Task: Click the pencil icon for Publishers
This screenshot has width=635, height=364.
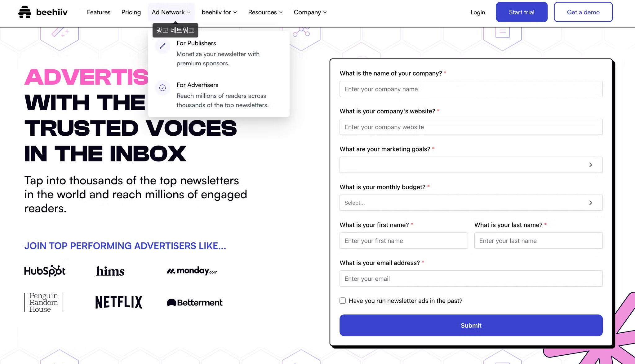Action: click(x=163, y=45)
